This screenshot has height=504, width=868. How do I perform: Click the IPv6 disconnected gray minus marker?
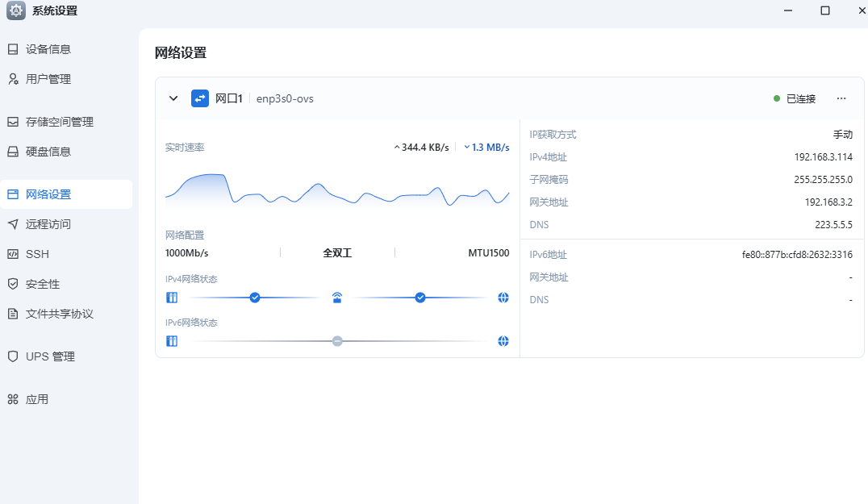[x=337, y=341]
